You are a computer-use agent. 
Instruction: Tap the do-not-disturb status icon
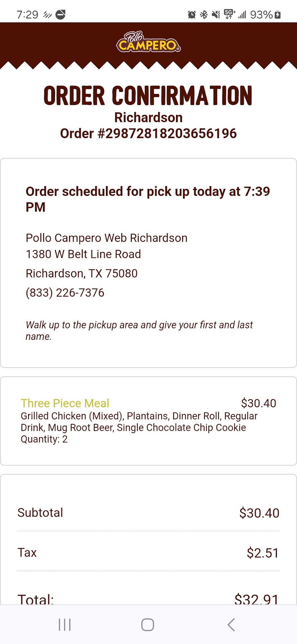pyautogui.click(x=60, y=14)
